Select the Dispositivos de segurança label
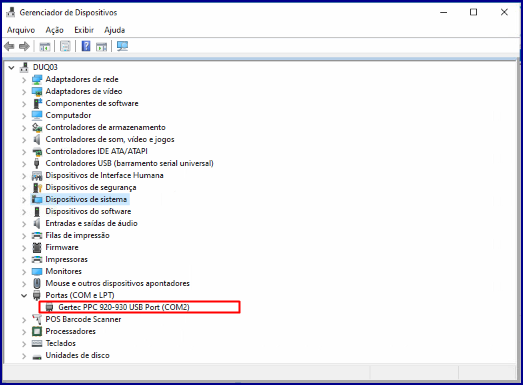 pos(91,187)
